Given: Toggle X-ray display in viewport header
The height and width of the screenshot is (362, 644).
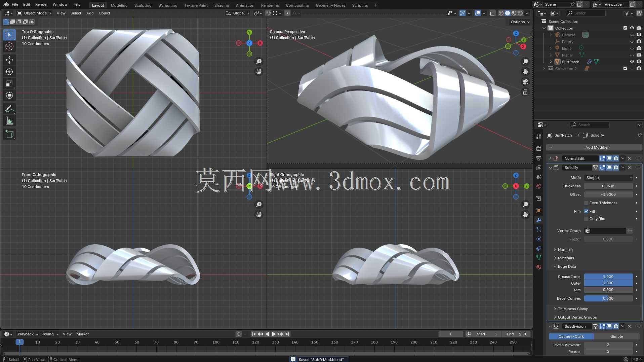Looking at the screenshot, I should click(x=492, y=13).
